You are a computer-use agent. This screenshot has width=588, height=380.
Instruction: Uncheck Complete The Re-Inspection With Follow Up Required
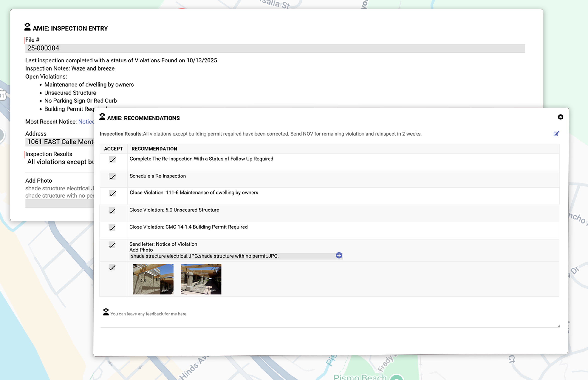[113, 160]
